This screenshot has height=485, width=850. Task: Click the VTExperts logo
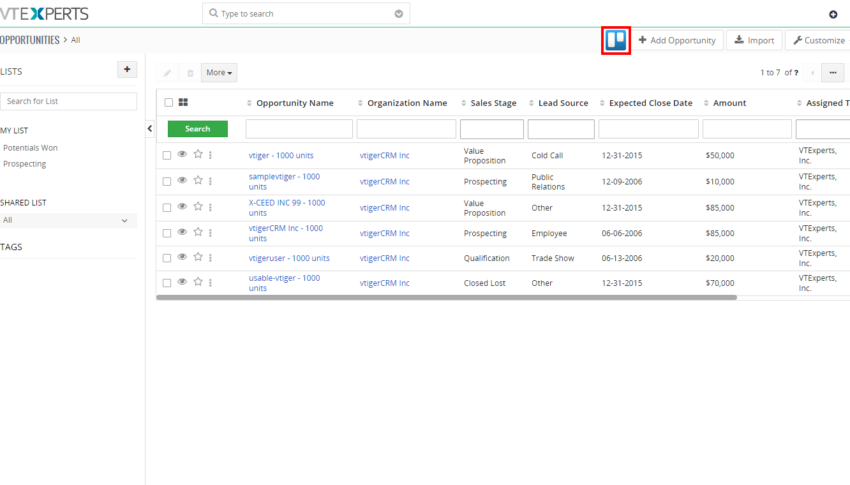pyautogui.click(x=44, y=14)
